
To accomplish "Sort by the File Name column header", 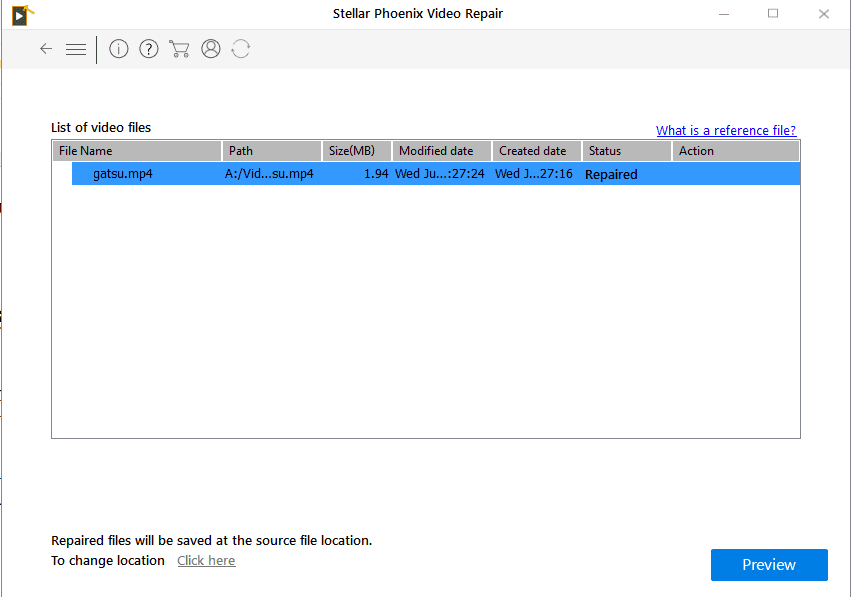I will (x=137, y=151).
